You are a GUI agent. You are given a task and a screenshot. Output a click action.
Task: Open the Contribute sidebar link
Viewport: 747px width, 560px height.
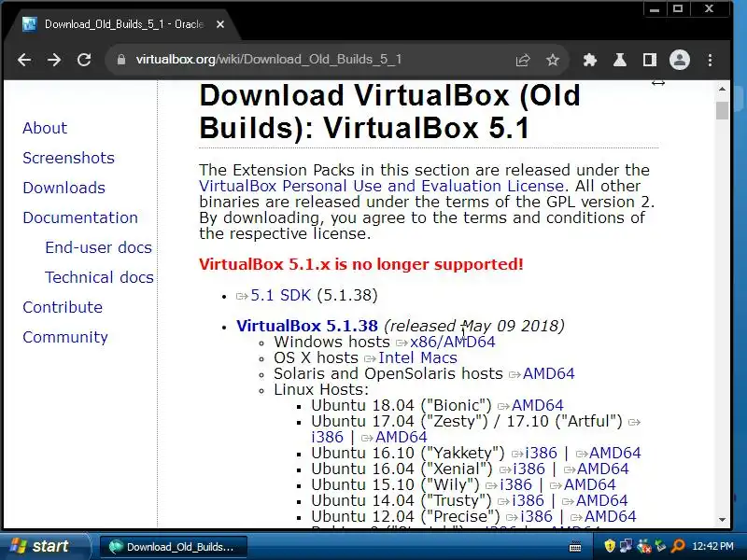(63, 307)
